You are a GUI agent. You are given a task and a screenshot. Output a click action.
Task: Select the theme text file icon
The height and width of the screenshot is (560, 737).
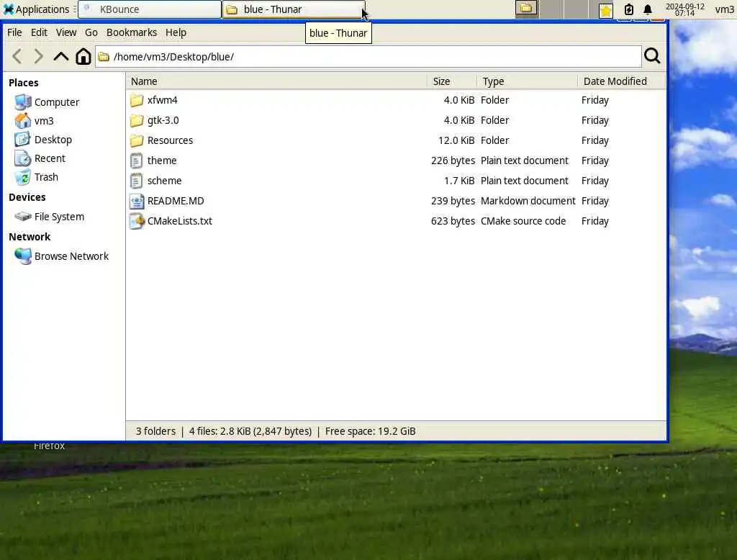pyautogui.click(x=136, y=161)
